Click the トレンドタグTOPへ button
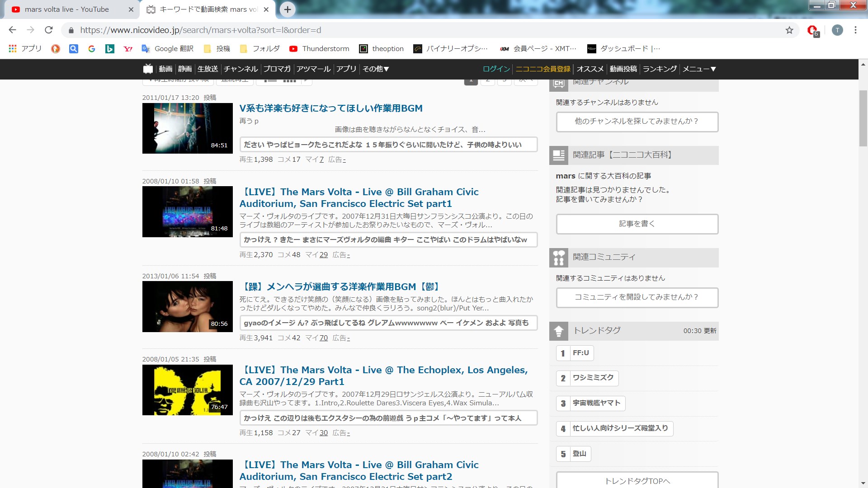 click(x=637, y=480)
